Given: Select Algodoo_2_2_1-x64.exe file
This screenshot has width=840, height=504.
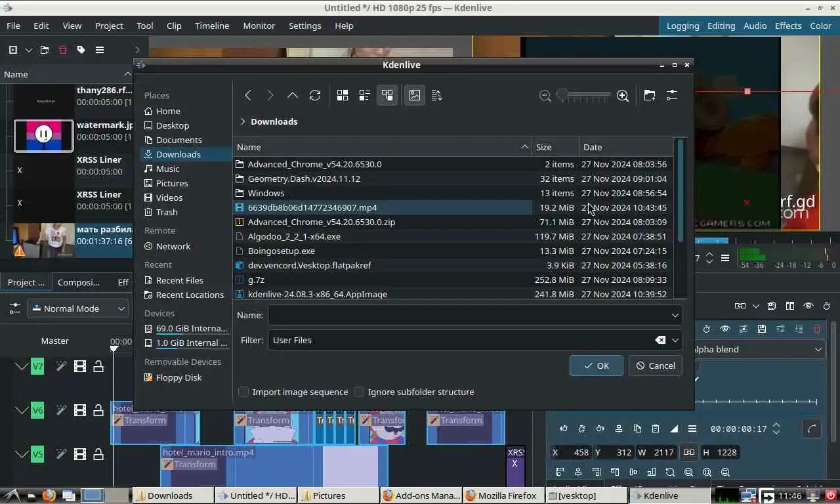Looking at the screenshot, I should pyautogui.click(x=382, y=236).
